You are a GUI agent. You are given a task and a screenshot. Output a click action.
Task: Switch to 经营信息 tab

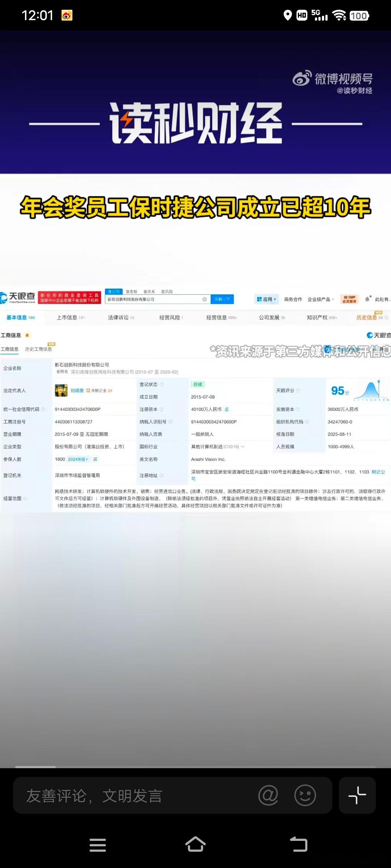[x=222, y=317]
